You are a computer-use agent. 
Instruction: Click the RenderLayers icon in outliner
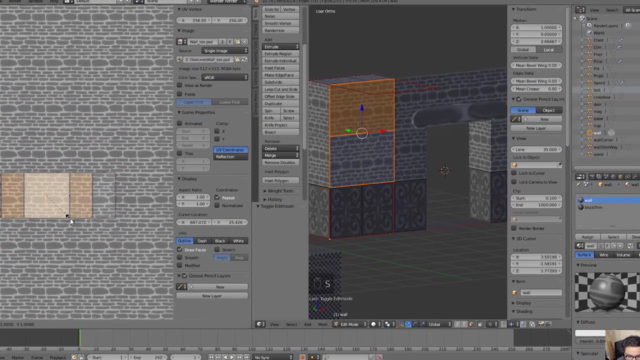tap(589, 26)
